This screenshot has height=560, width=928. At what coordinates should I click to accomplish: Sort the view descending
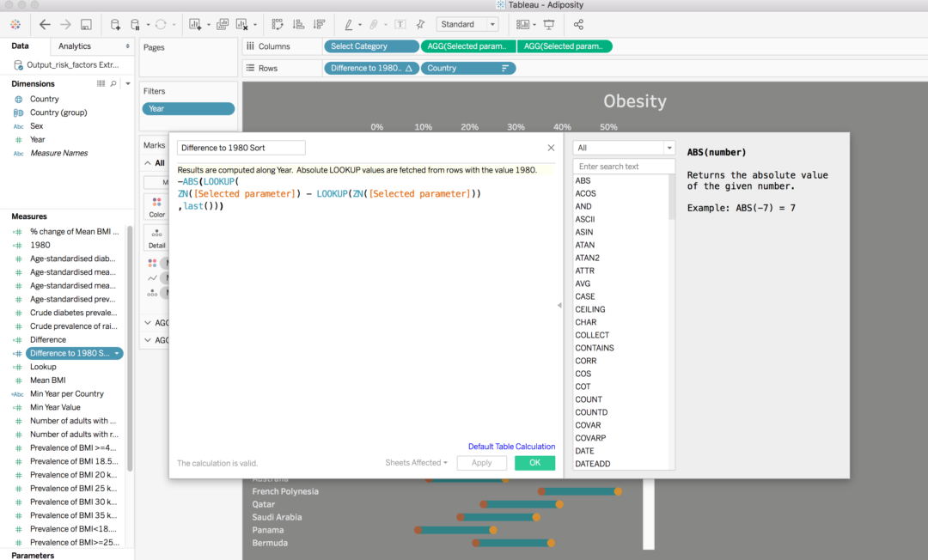pyautogui.click(x=319, y=24)
